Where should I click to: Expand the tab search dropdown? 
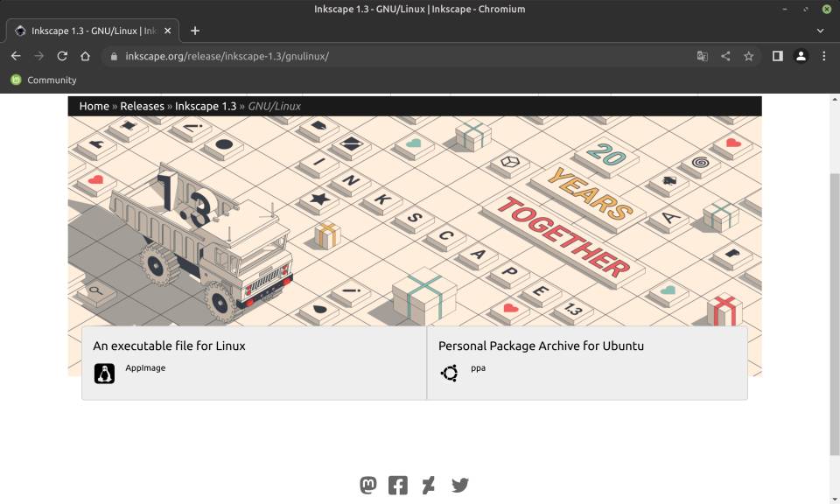pyautogui.click(x=820, y=31)
